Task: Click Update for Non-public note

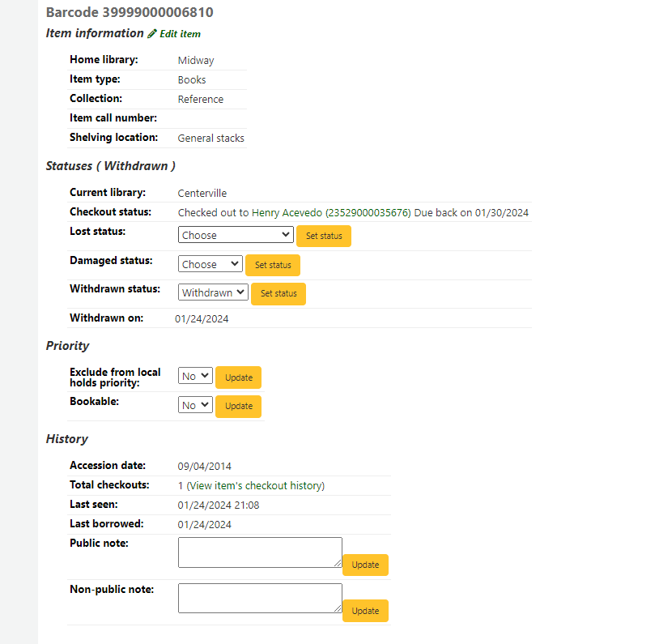Action: tap(365, 611)
